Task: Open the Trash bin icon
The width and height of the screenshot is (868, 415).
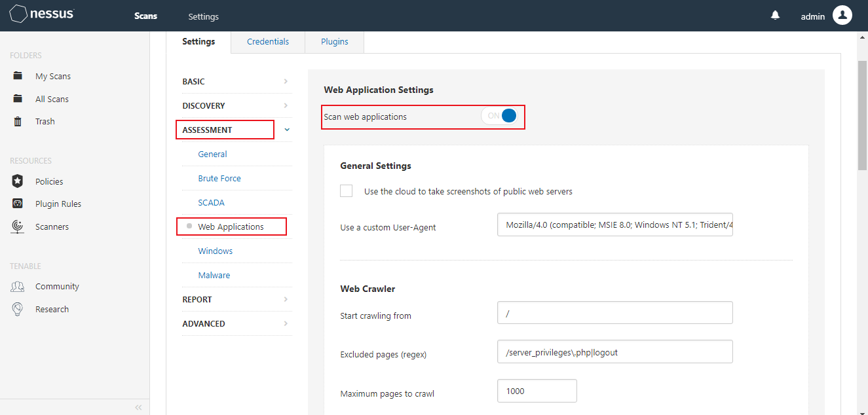Action: pyautogui.click(x=18, y=121)
